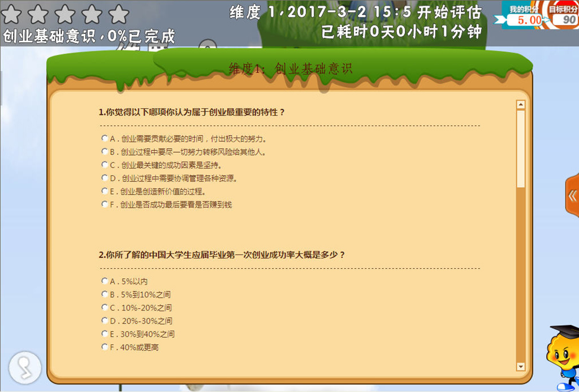This screenshot has height=392, width=579.
Task: Select option A 创业需要贡献必要的时间 for question 1
Action: click(105, 138)
